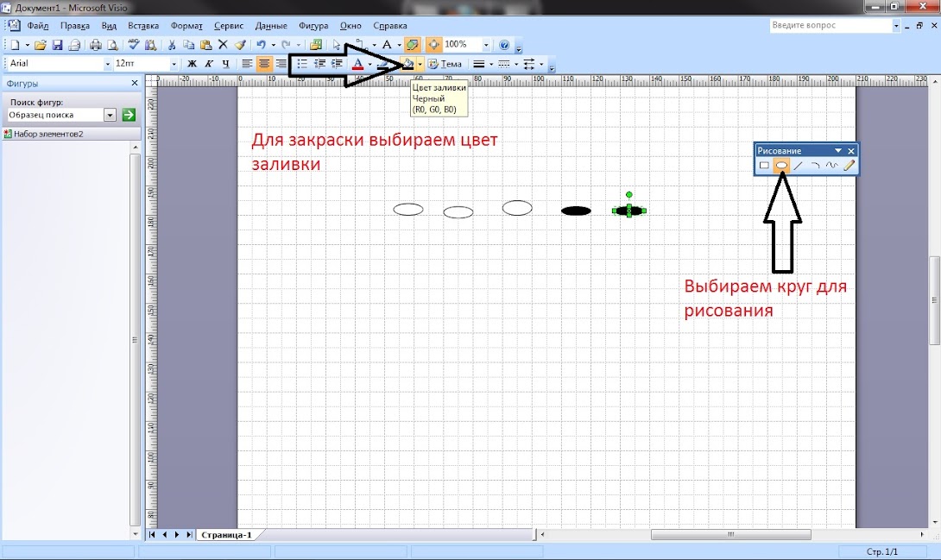Paste from the clipboard icon
Screen dimensions: 941x560
click(205, 45)
